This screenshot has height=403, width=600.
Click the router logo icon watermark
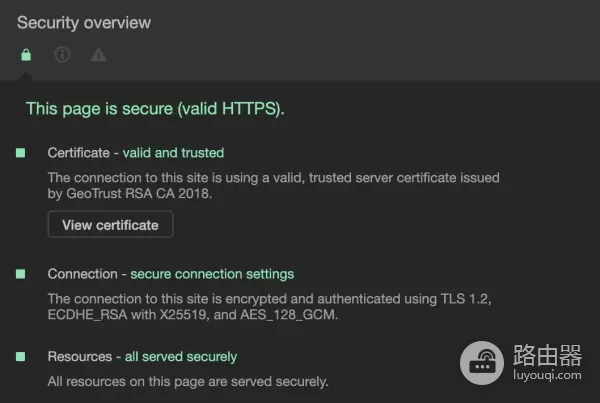pos(484,365)
